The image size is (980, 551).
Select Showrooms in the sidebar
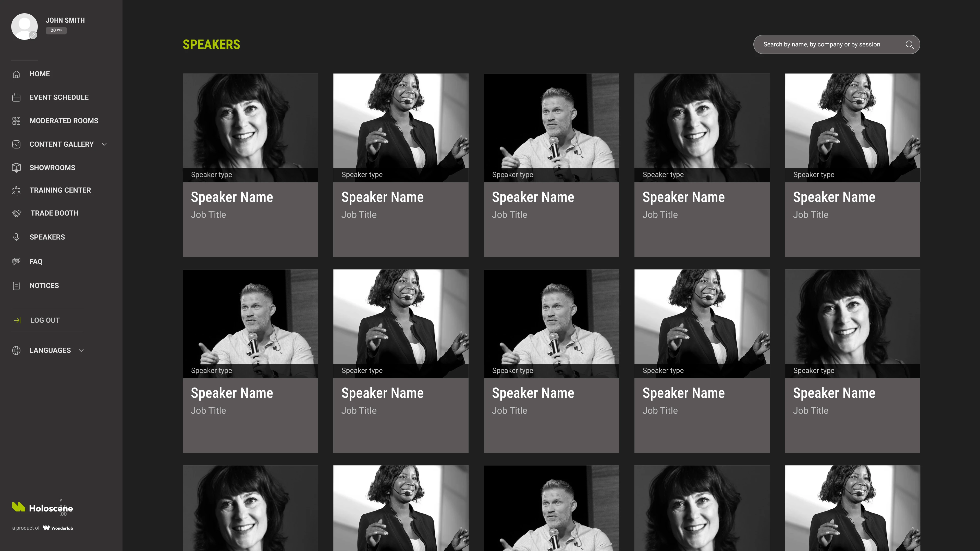(53, 168)
